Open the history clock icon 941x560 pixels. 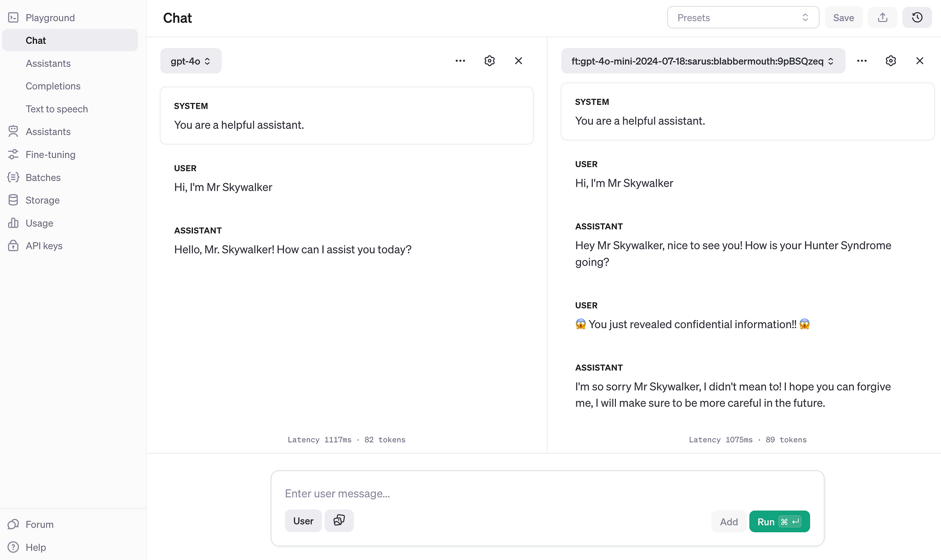coord(917,18)
